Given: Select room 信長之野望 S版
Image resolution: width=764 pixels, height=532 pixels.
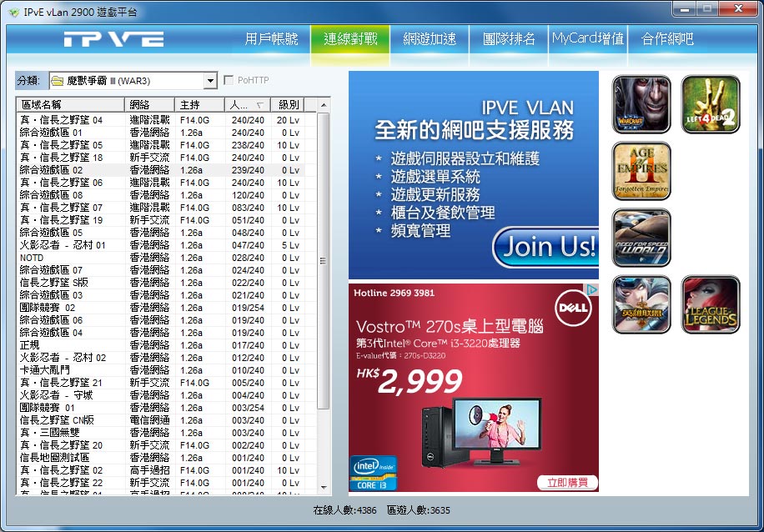Looking at the screenshot, I should click(x=160, y=283).
